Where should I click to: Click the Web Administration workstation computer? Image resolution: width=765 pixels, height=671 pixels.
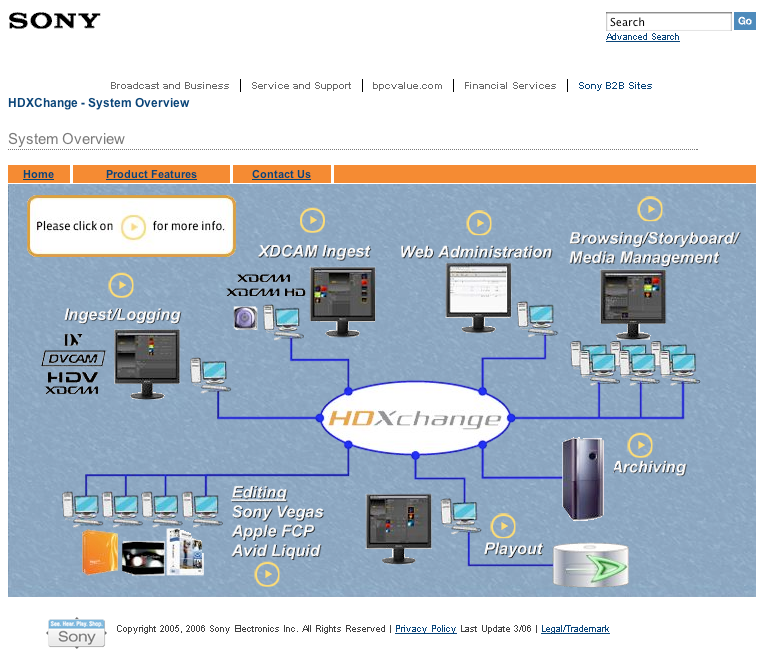(x=537, y=319)
